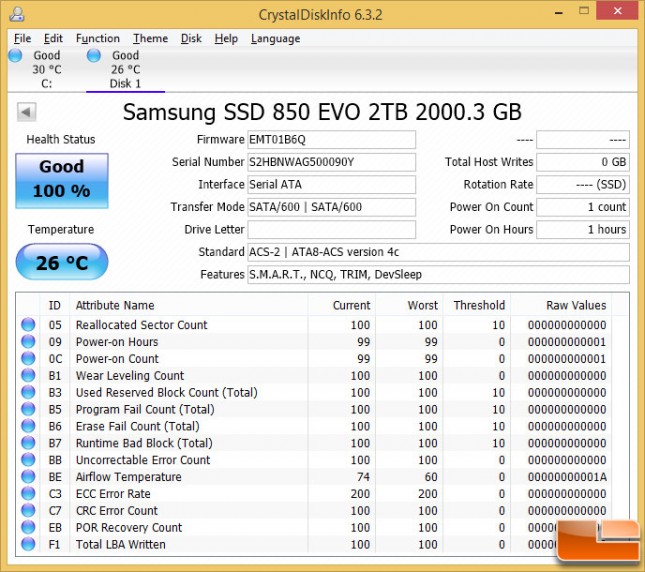The height and width of the screenshot is (572, 645).
Task: Open the Function menu
Action: pos(97,39)
